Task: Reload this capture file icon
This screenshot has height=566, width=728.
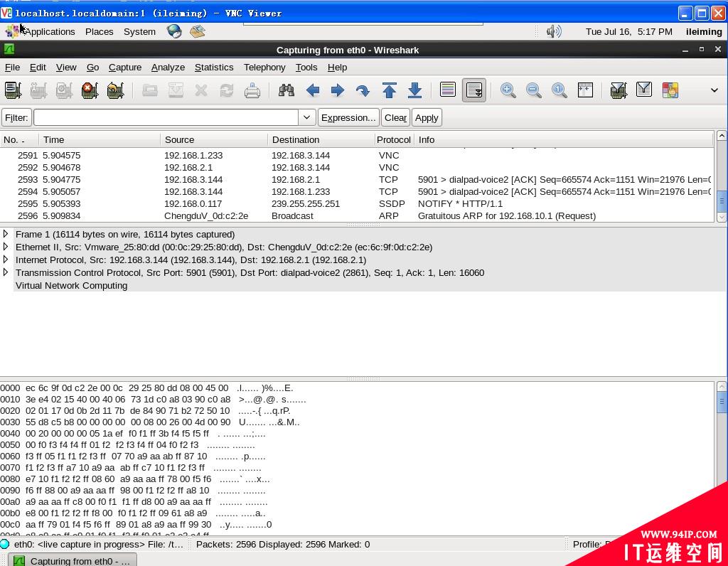Action: pos(227,90)
